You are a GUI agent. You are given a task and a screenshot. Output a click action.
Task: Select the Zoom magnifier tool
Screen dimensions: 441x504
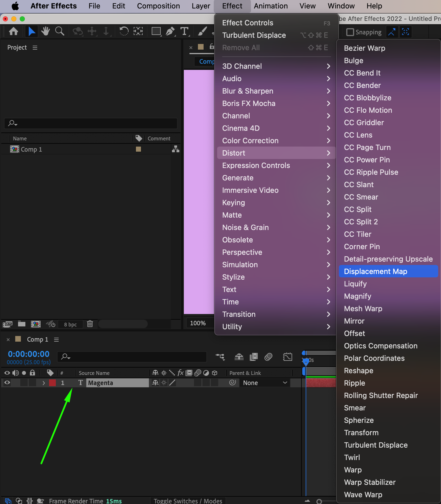pos(59,31)
